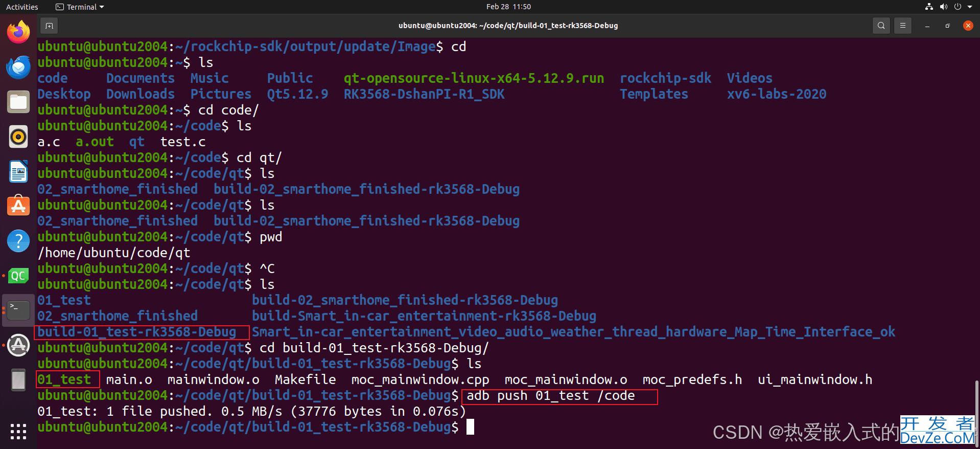The height and width of the screenshot is (449, 980).
Task: Click the 'test.c' file name
Action: pos(183,142)
